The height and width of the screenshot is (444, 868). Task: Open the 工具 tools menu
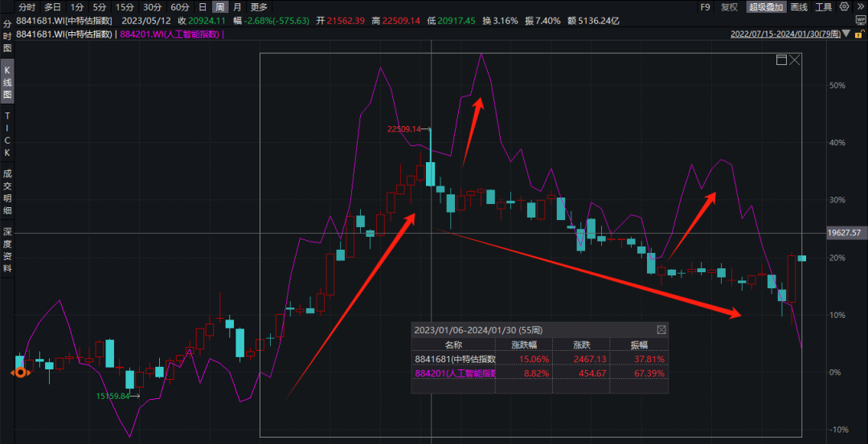823,7
